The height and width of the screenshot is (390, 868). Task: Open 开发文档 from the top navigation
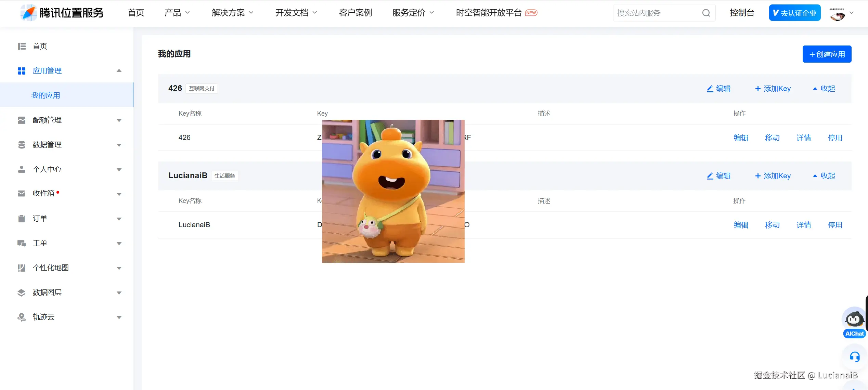[293, 13]
